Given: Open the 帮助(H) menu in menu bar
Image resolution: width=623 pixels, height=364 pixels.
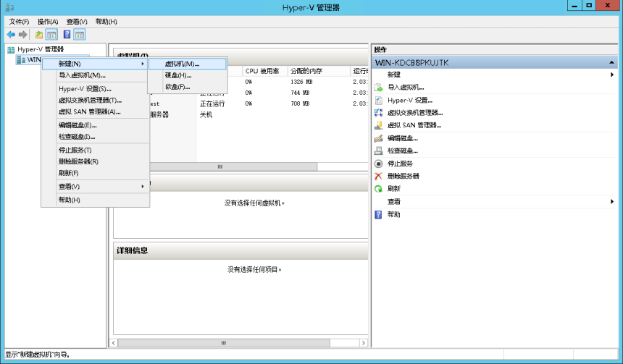Looking at the screenshot, I should click(x=106, y=22).
